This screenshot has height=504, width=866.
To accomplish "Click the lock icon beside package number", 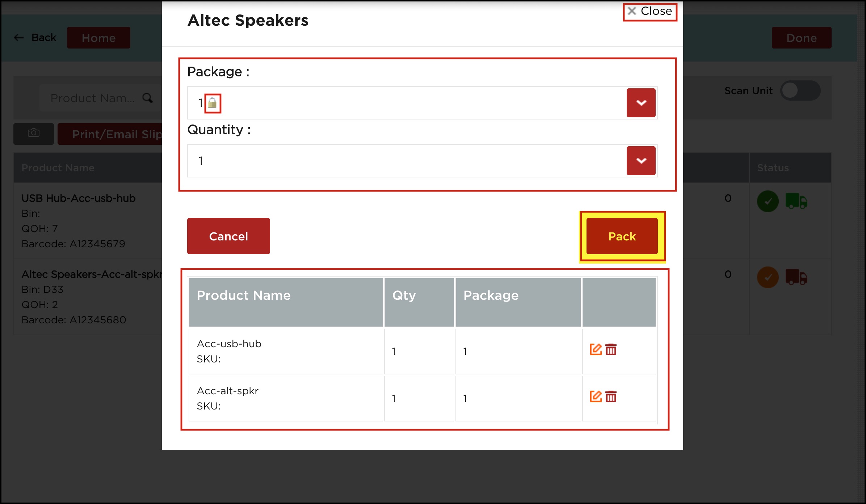I will [213, 103].
